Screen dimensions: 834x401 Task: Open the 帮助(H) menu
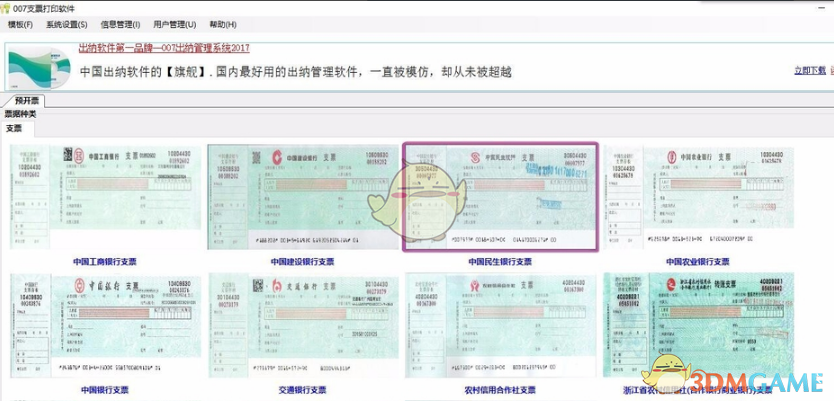click(223, 24)
